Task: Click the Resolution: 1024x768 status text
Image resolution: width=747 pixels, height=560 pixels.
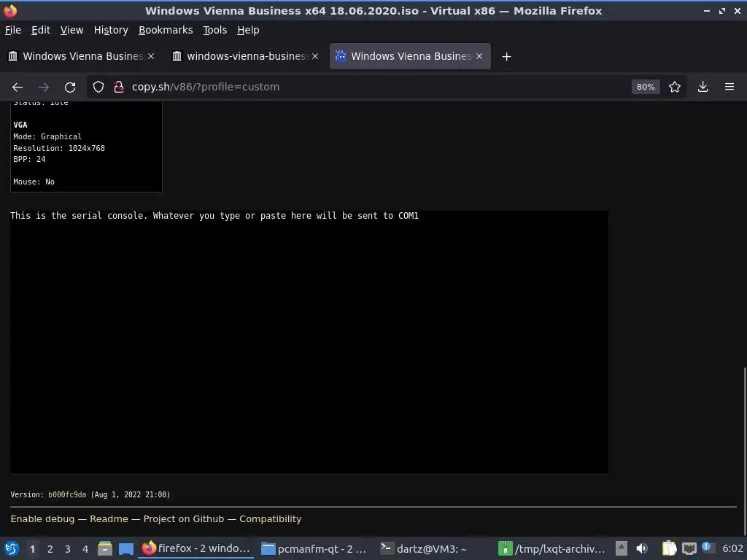Action: tap(59, 148)
